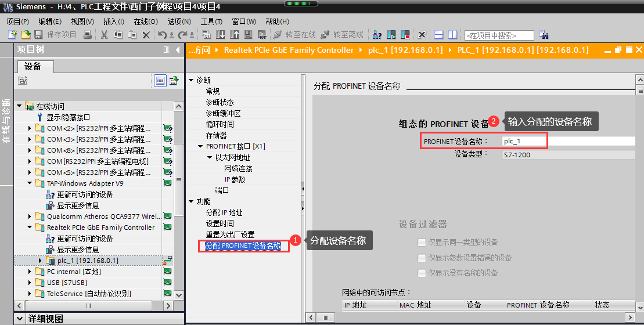The image size is (644, 325).
Task: Click the Start CPU icon
Action: [391, 35]
